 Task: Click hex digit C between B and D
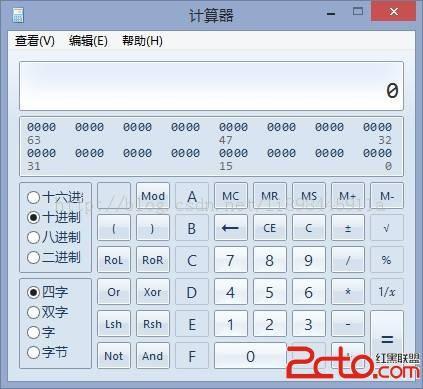[192, 260]
